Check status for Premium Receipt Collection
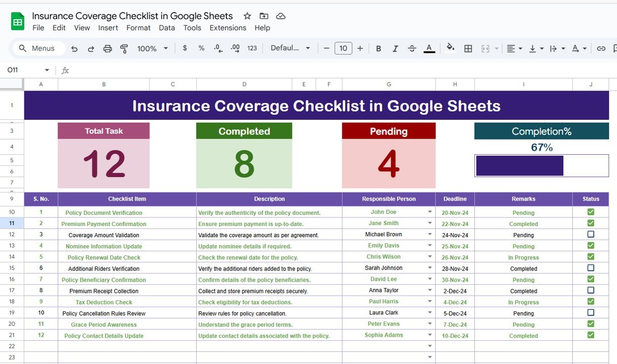617x364 pixels. (x=591, y=290)
